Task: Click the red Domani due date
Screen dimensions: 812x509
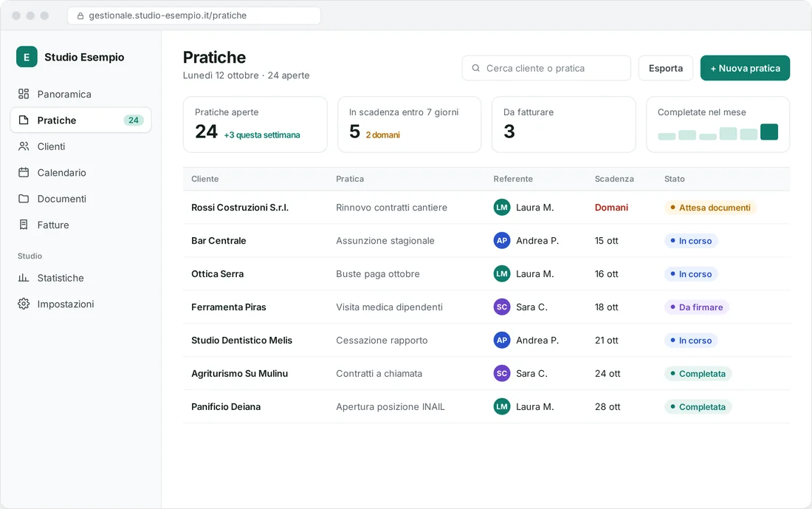Action: tap(611, 208)
